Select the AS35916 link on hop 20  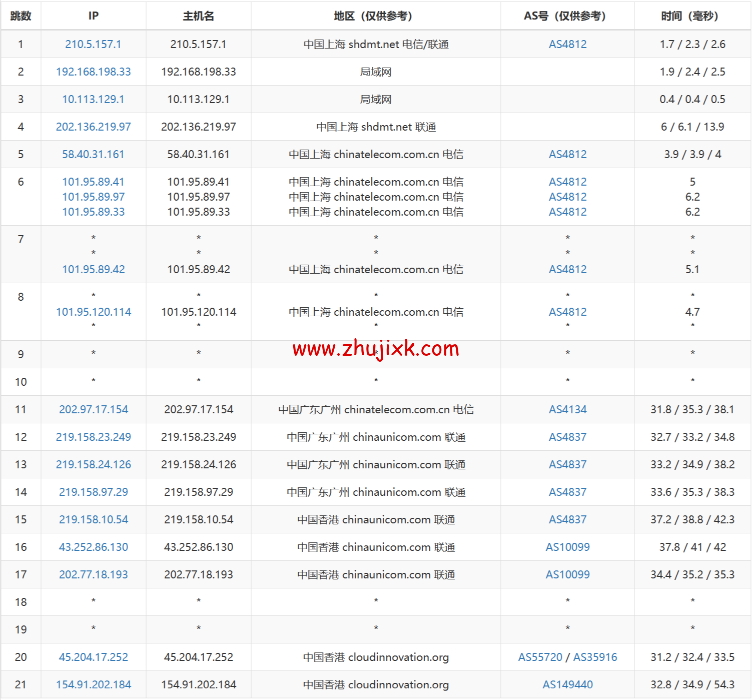tap(595, 657)
